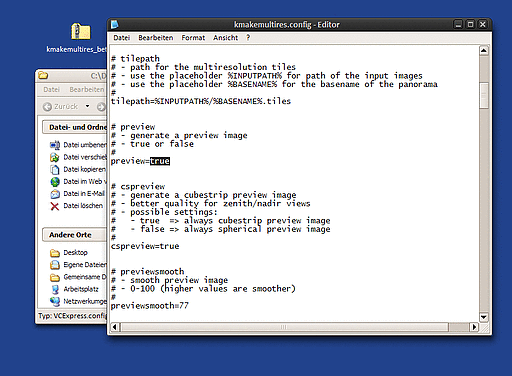Click Datei umbenennen link
Screen dimensions: 512x376
[x=85, y=145]
